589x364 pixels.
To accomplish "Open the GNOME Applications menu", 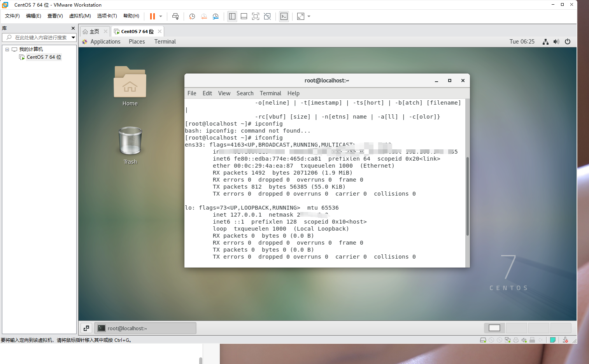I will tap(105, 42).
